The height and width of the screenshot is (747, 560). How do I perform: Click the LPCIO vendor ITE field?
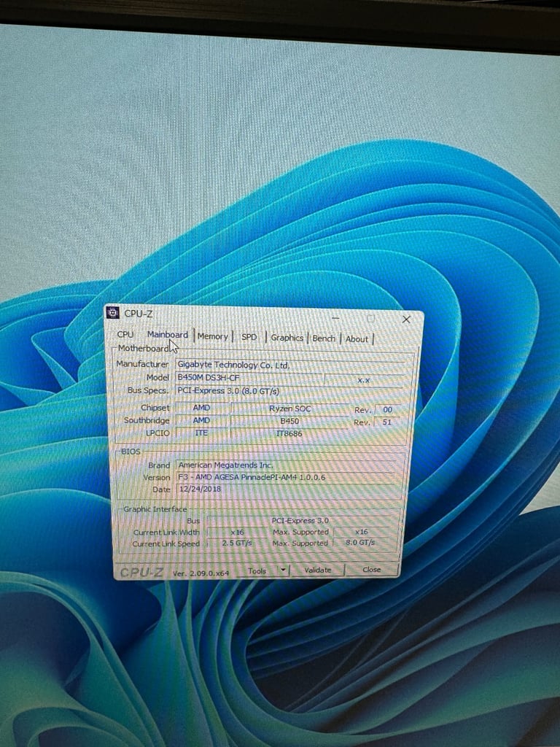pos(201,433)
